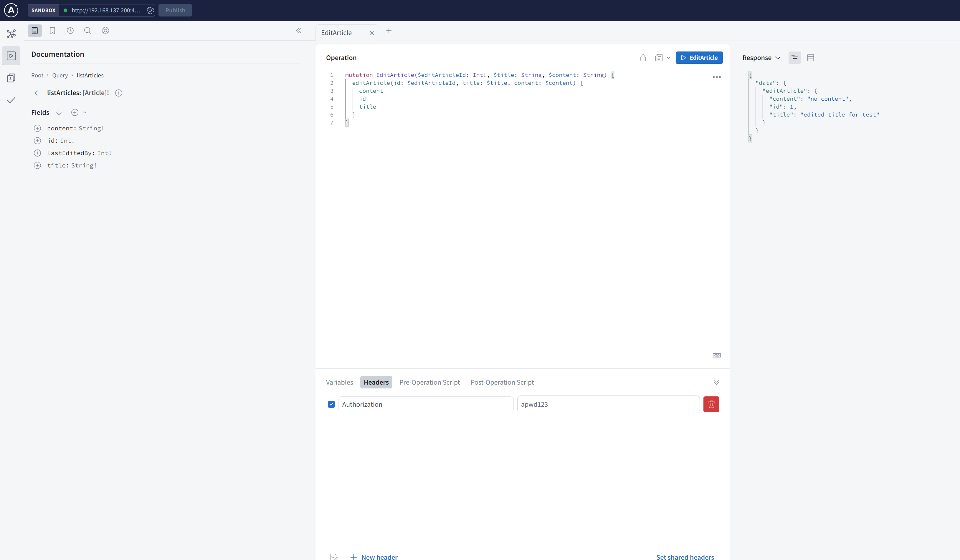Open the schema diff icon in sidebar
This screenshot has height=560, width=960.
(x=11, y=78)
